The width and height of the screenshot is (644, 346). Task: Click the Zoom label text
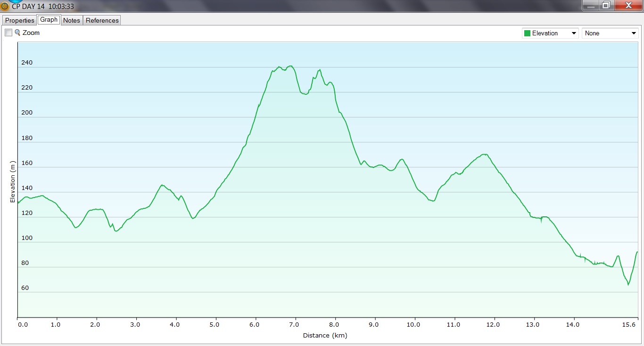31,33
